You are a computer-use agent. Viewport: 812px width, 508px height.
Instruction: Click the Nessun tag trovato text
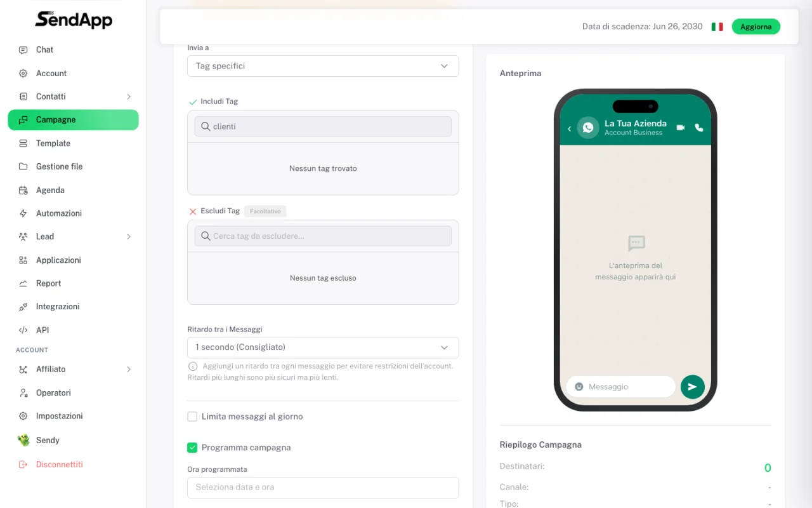coord(323,169)
